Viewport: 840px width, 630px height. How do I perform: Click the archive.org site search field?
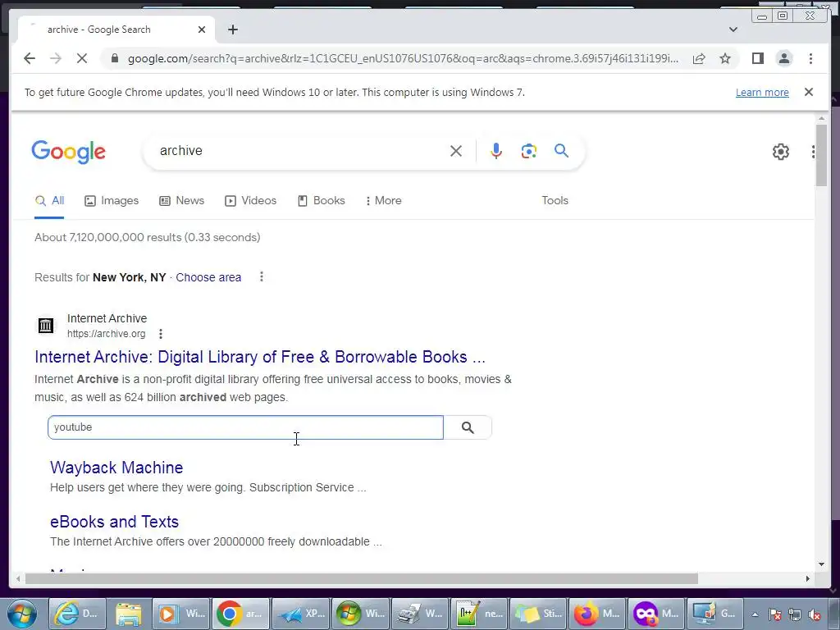(245, 427)
